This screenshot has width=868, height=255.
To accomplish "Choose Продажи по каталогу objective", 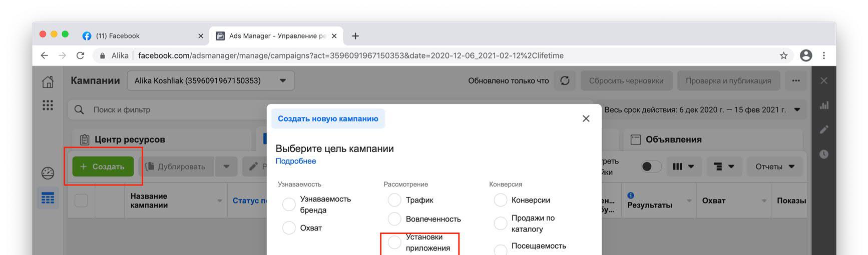I will click(500, 223).
